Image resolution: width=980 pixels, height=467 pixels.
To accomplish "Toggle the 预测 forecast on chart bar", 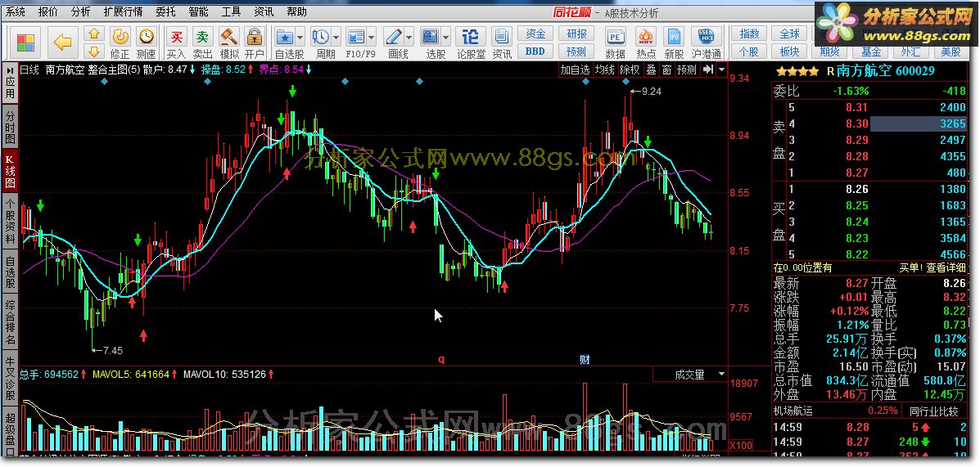I will [686, 70].
